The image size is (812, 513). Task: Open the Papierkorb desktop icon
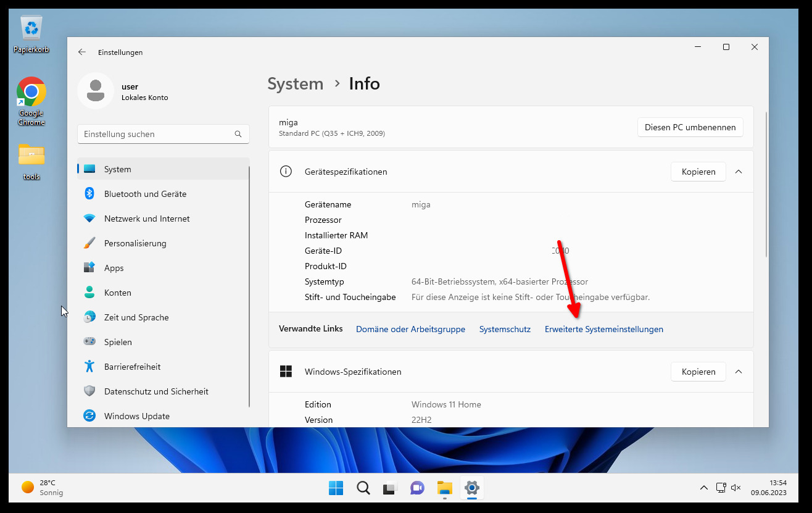pyautogui.click(x=31, y=35)
